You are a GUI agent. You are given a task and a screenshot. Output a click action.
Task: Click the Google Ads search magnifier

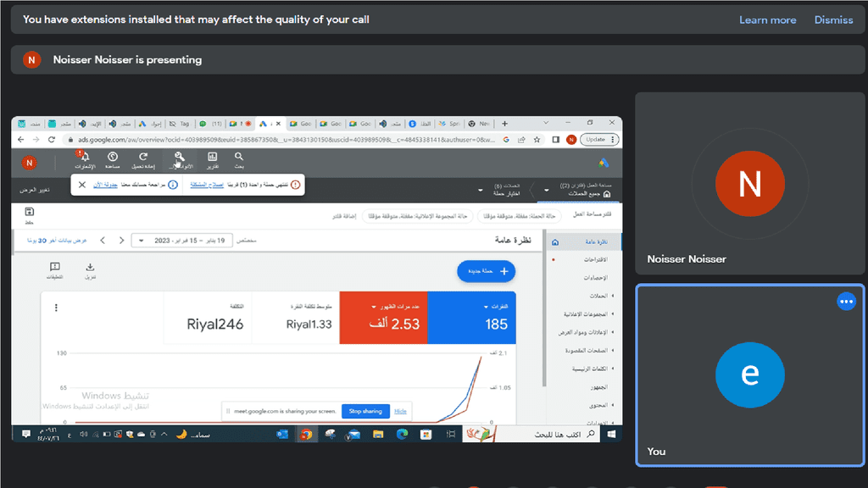[x=238, y=157]
